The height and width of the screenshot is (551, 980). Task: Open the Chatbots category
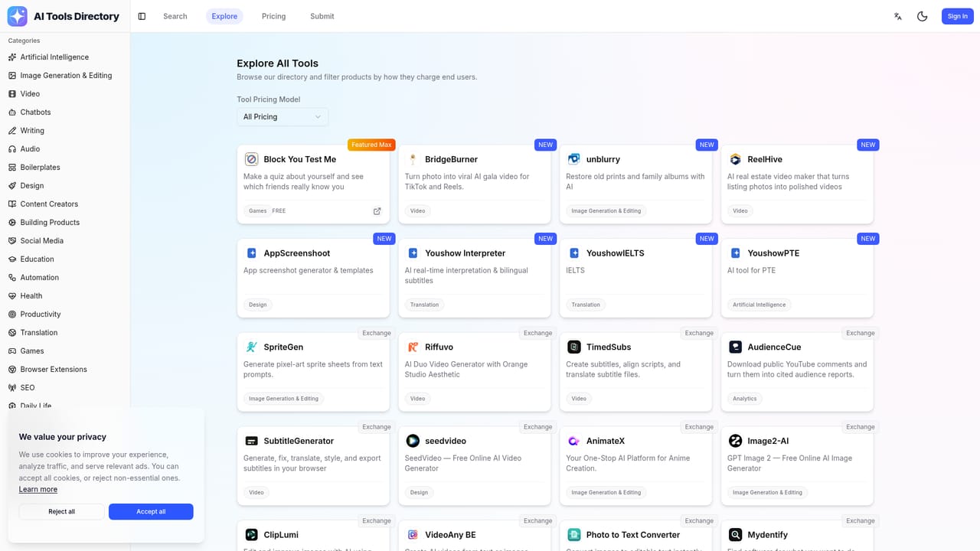coord(65,112)
